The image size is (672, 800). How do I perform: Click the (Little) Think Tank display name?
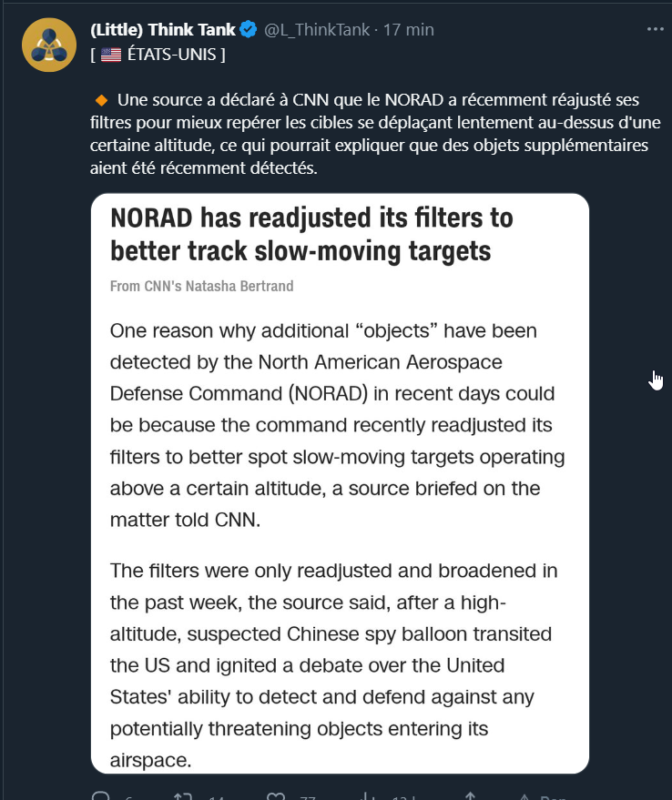(x=162, y=30)
